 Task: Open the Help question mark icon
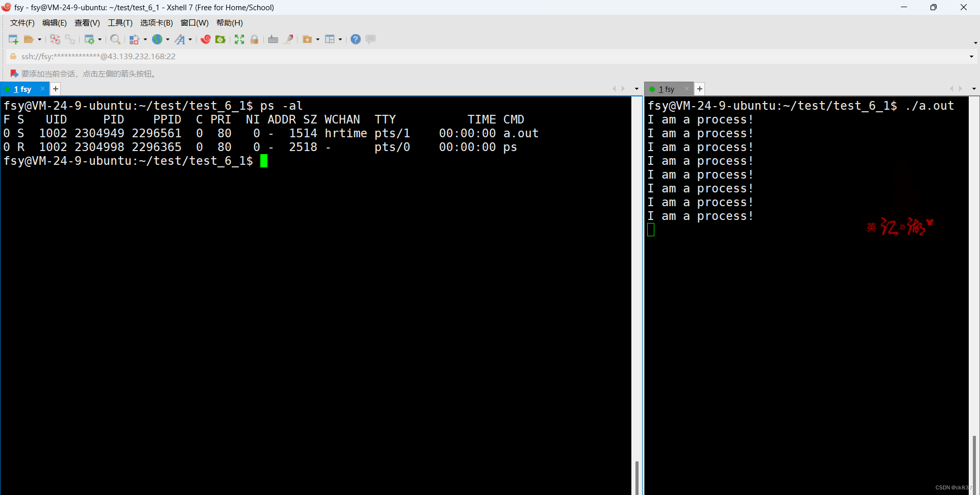click(x=356, y=39)
